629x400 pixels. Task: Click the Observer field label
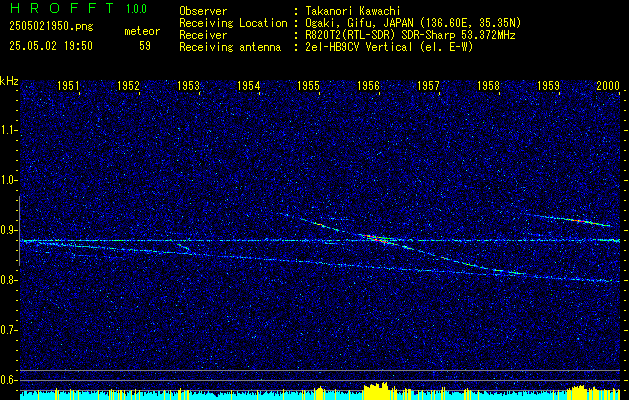203,11
